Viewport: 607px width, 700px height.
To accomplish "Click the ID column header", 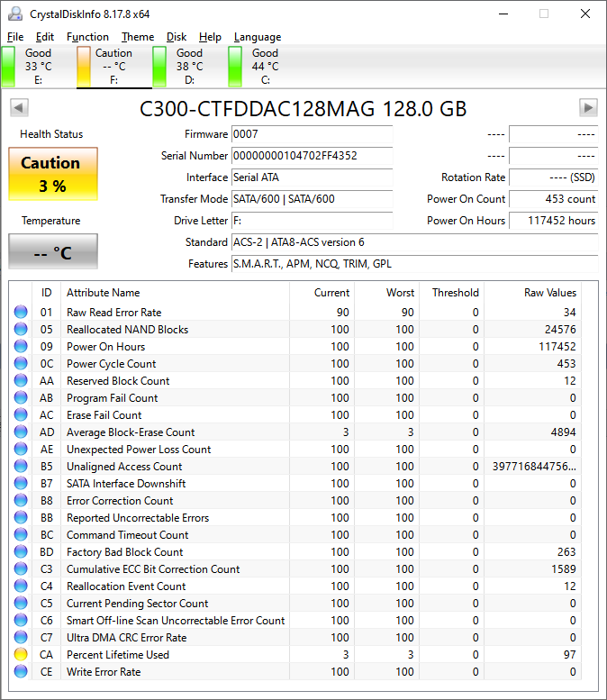I will [x=47, y=293].
